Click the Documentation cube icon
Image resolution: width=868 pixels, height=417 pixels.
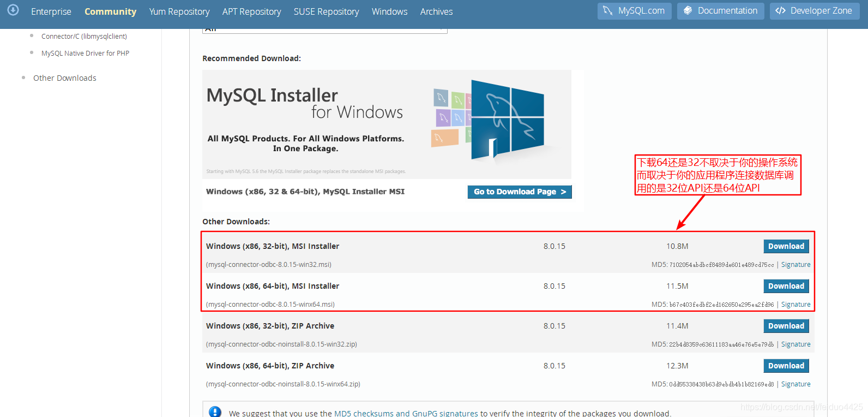[688, 11]
